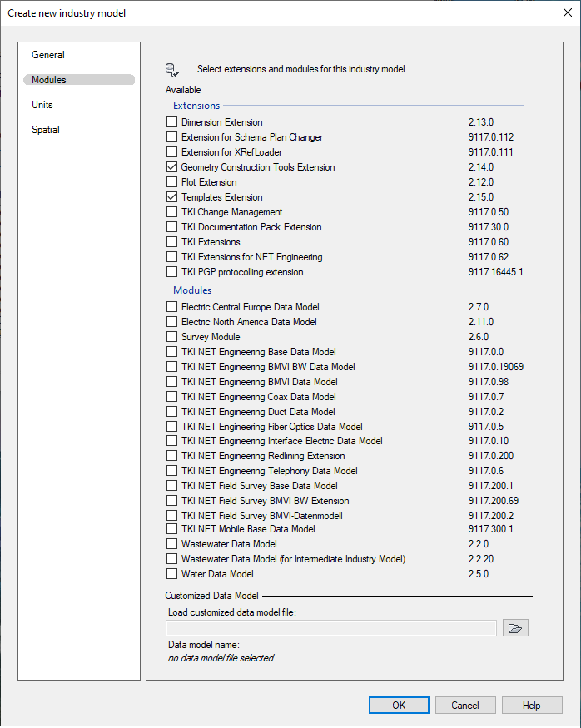Click the database modules icon beside the heading

coord(171,70)
